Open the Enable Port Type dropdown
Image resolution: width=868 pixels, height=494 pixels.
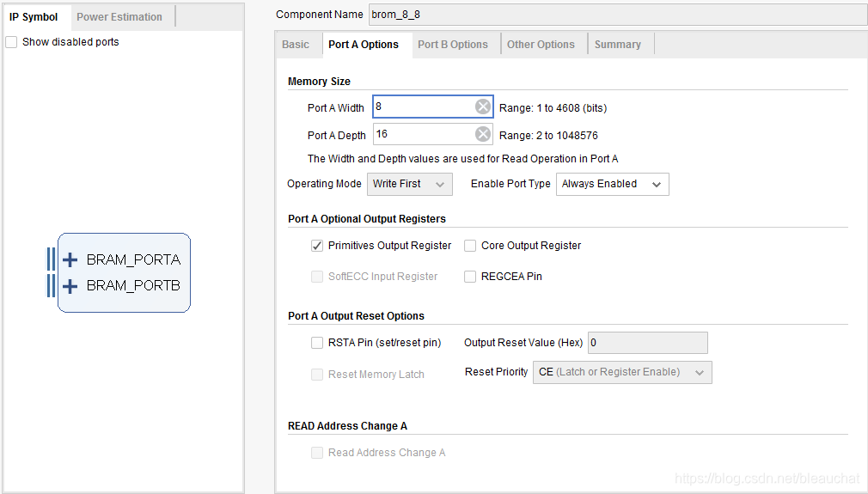(x=612, y=184)
